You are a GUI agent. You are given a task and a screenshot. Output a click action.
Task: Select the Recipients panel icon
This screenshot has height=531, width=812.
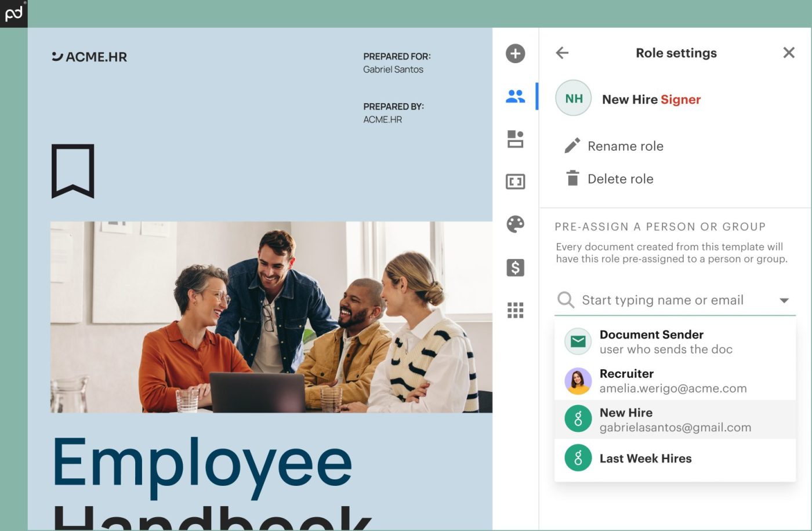(x=515, y=96)
